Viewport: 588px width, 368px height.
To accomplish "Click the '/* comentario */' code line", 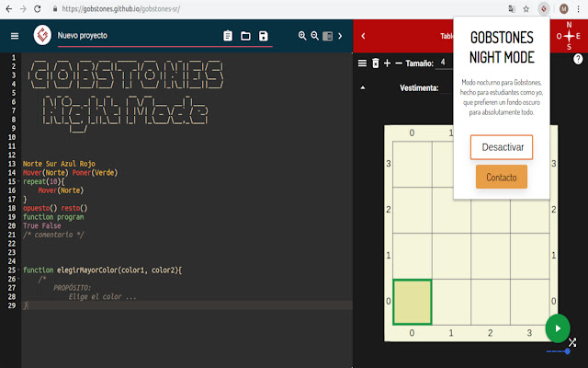I will (x=53, y=235).
